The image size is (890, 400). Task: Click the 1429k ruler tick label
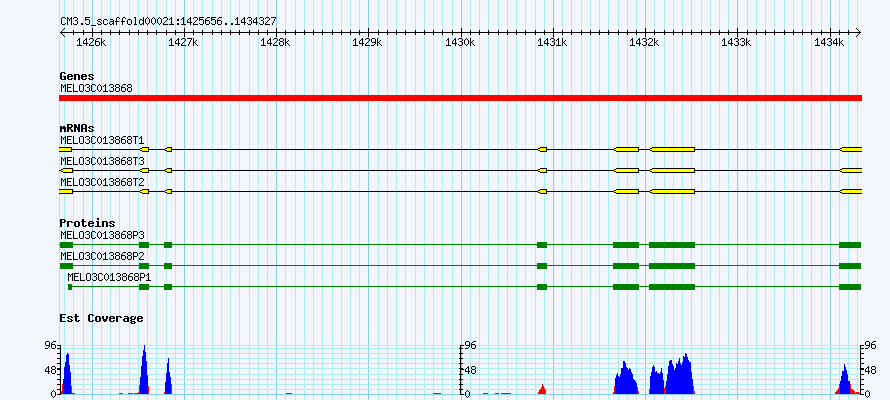[368, 43]
